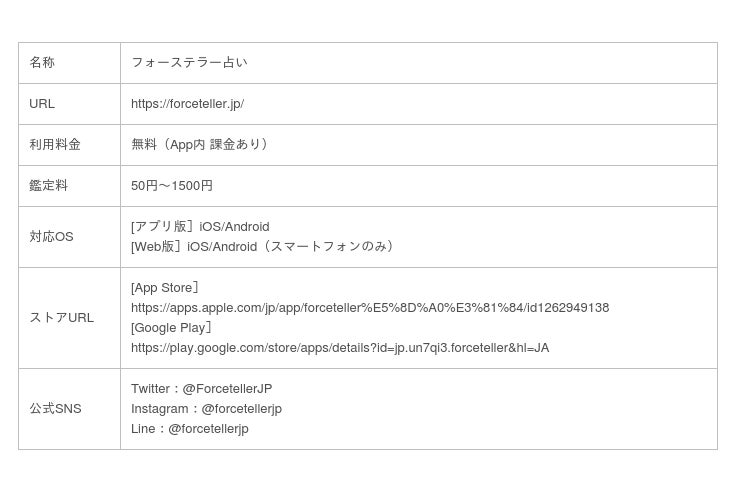
Task: Click the URL row header label
Action: click(42, 104)
